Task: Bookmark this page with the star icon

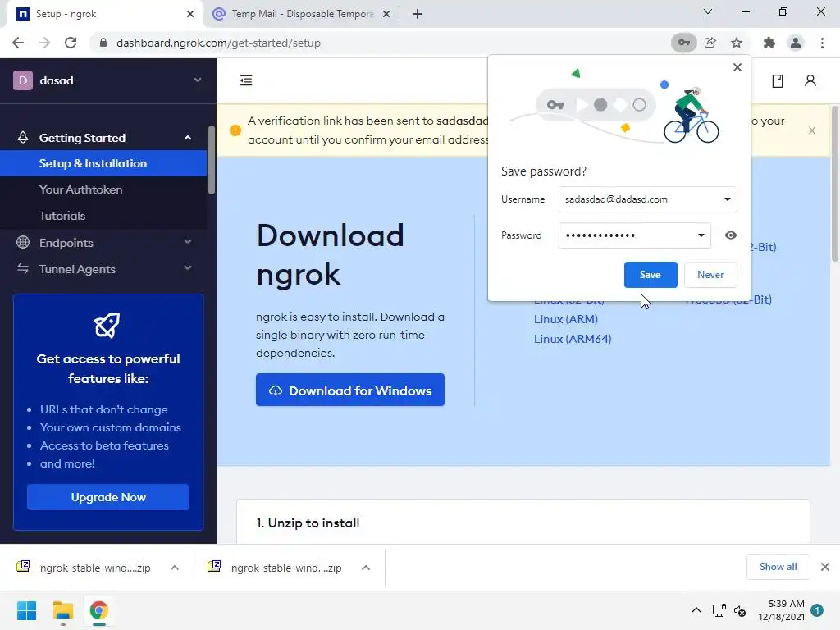Action: pos(737,43)
